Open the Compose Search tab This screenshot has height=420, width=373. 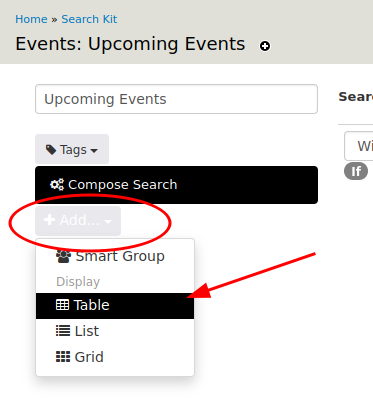(x=176, y=185)
